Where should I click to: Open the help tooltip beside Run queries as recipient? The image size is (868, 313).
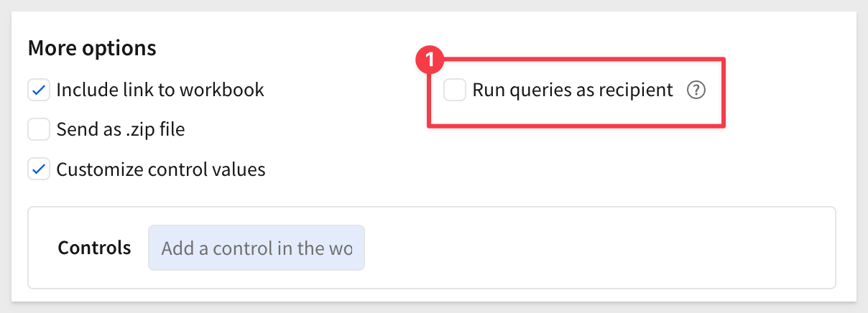696,90
